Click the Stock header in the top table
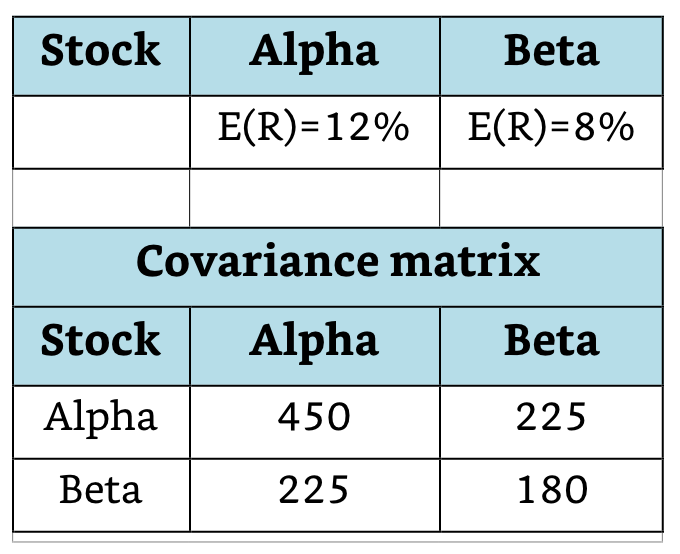The image size is (680, 554). (100, 51)
